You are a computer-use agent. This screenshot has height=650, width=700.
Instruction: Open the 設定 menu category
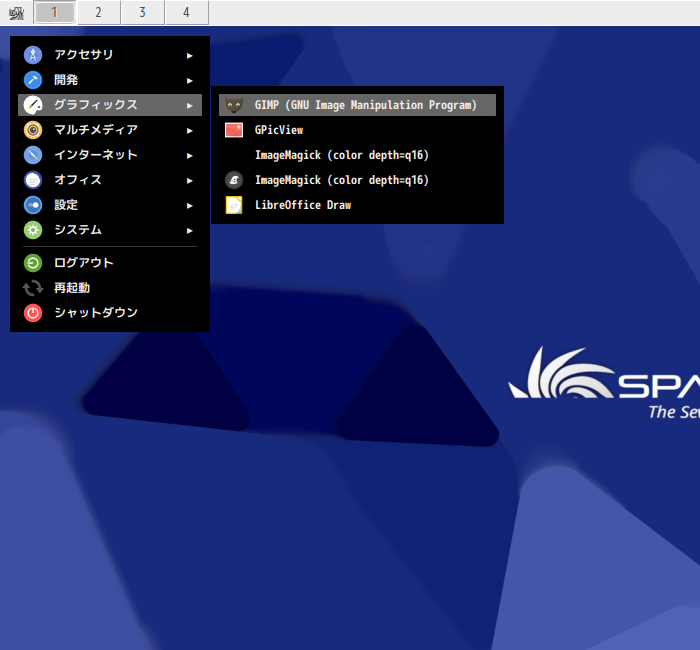pyautogui.click(x=110, y=205)
